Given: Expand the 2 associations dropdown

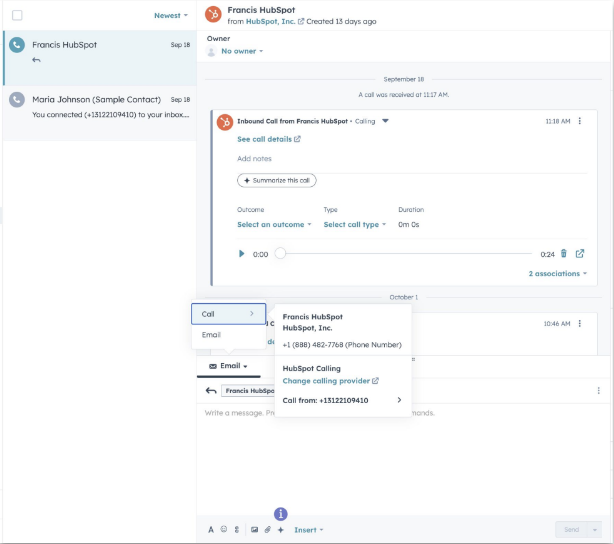Looking at the screenshot, I should click(x=558, y=273).
